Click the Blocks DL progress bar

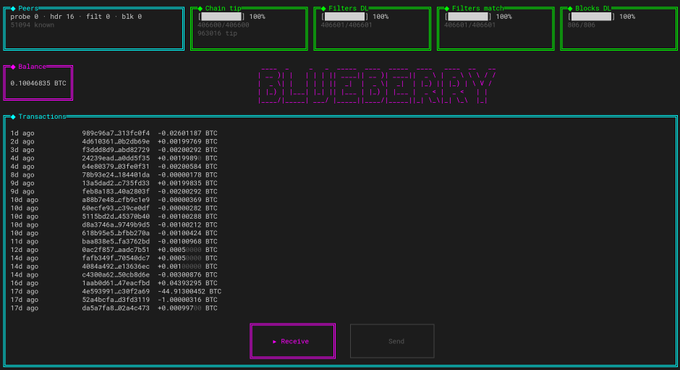591,16
